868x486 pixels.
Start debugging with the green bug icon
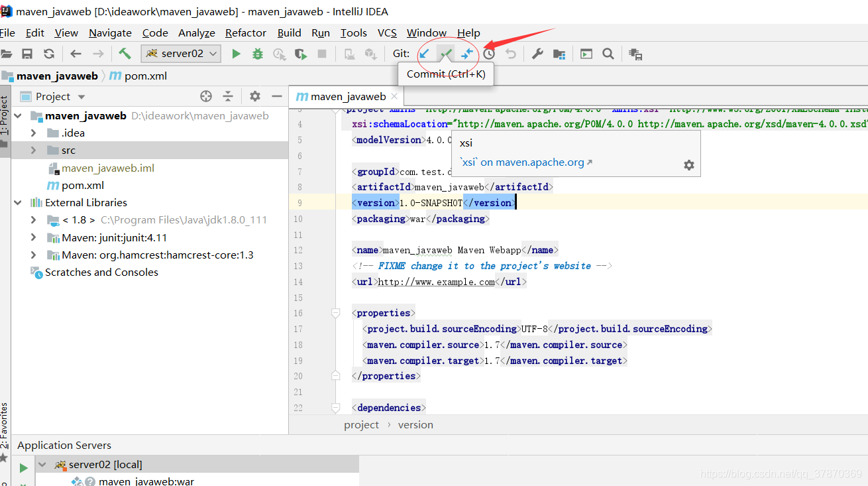click(x=258, y=54)
